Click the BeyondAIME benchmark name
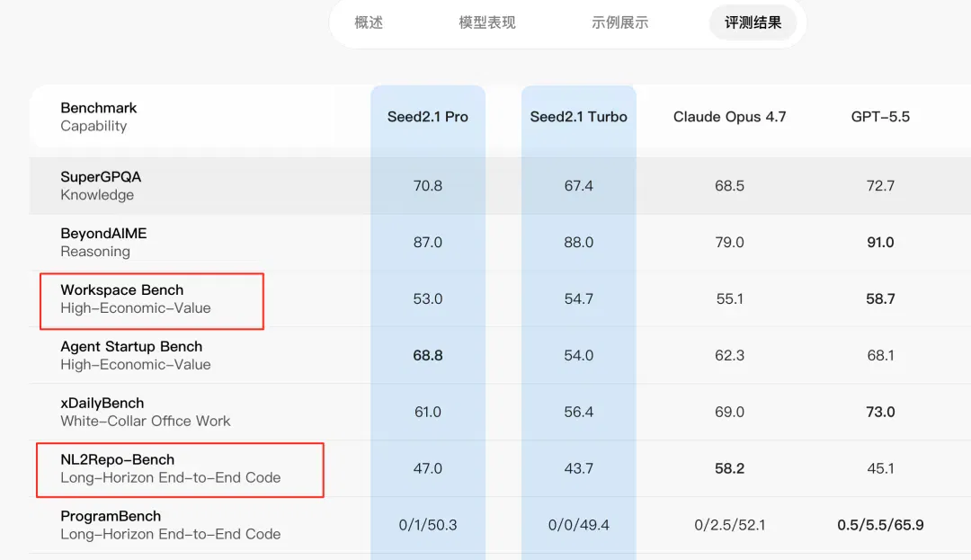The width and height of the screenshot is (971, 560). pos(103,234)
